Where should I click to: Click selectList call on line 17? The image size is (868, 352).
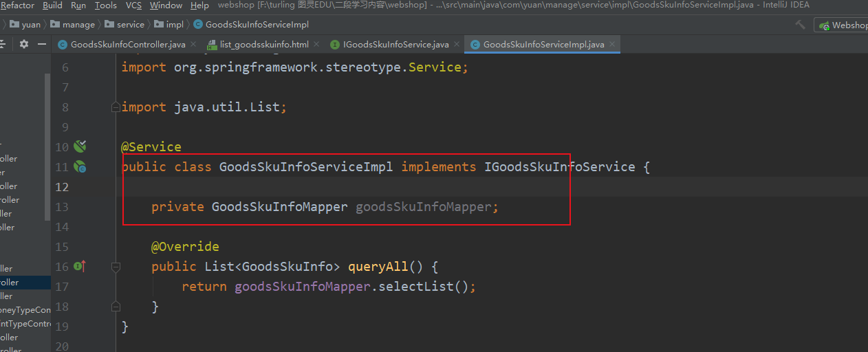(416, 286)
